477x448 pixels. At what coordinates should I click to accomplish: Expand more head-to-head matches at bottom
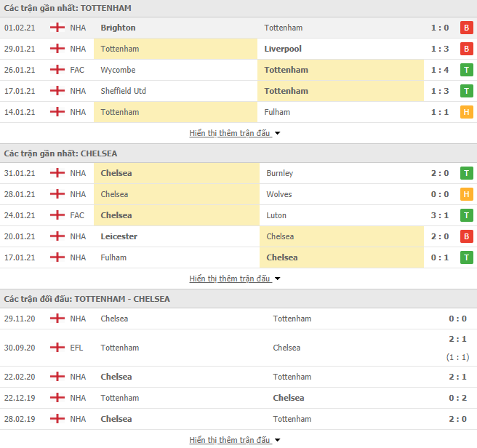point(235,440)
